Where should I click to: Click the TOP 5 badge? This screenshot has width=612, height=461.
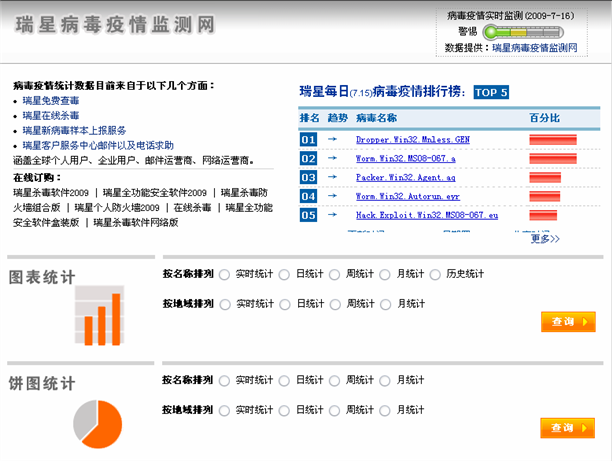[x=491, y=93]
